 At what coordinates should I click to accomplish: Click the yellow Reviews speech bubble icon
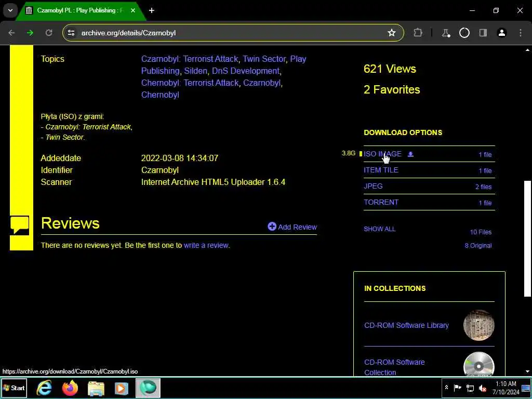20,225
